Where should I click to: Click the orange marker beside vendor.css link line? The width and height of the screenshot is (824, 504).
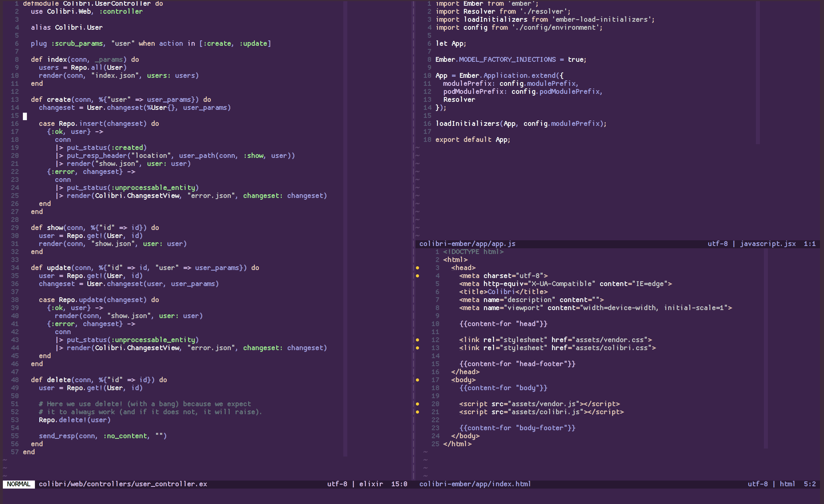(417, 340)
